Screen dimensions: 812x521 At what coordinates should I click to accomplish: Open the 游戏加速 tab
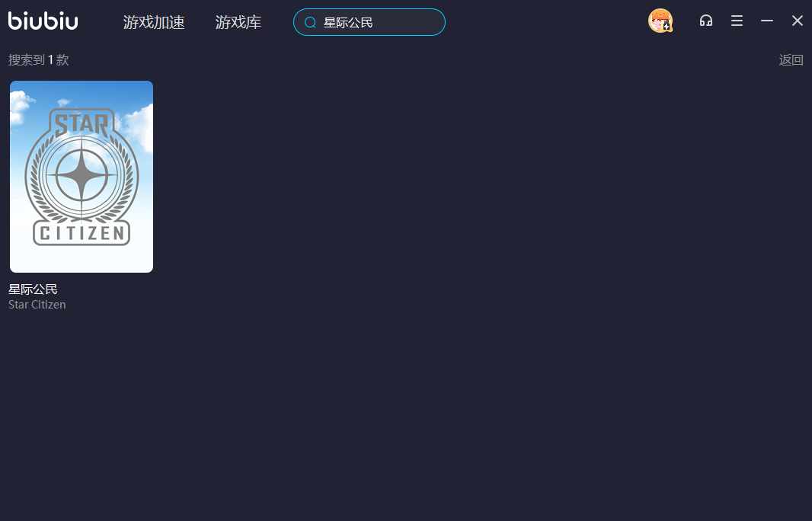(x=154, y=22)
